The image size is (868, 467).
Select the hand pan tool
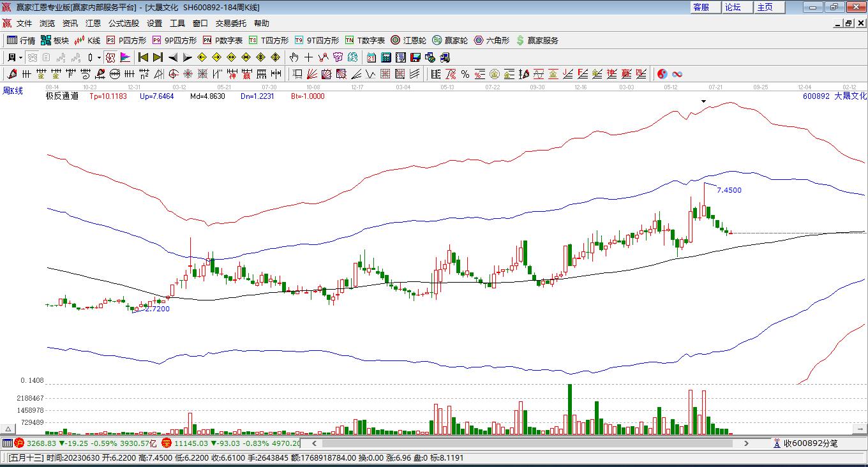point(294,57)
